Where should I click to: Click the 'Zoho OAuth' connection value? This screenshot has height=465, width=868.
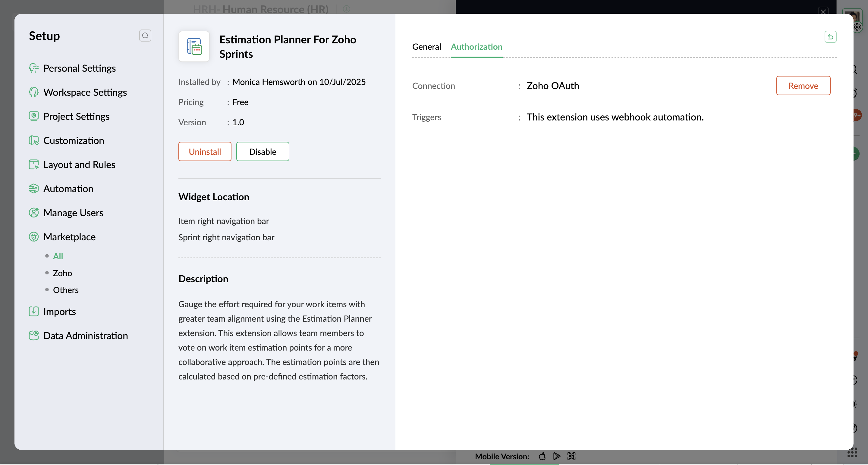[x=553, y=86]
